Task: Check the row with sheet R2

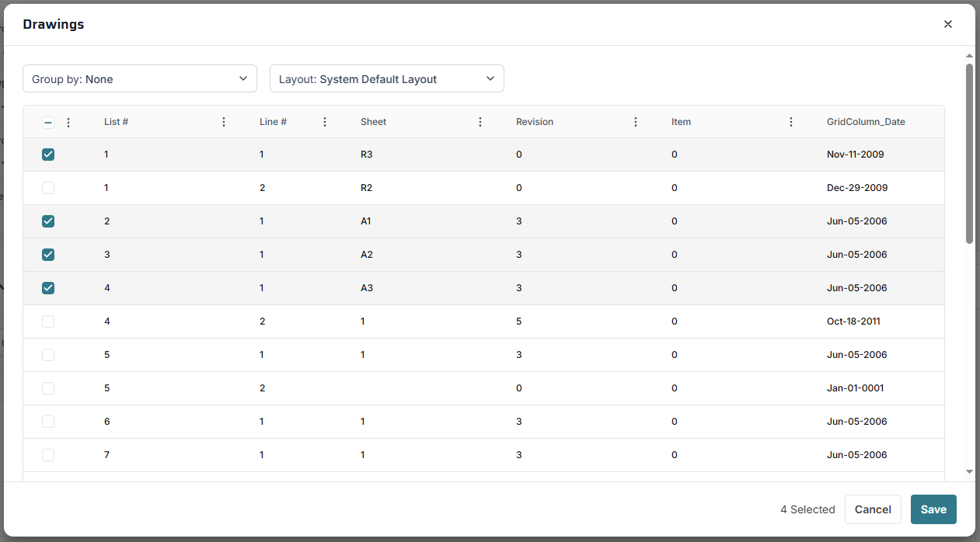Action: point(48,188)
